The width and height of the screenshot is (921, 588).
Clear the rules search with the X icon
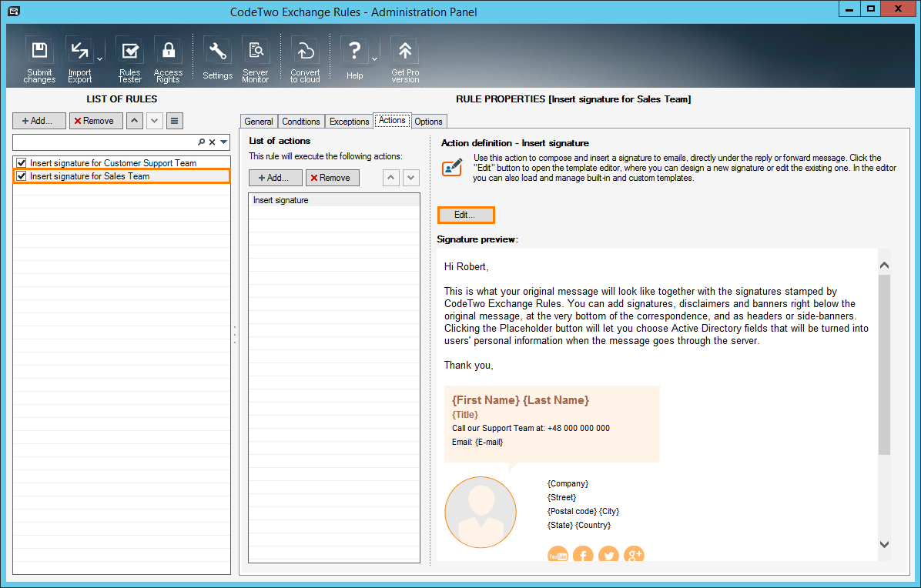click(x=212, y=142)
